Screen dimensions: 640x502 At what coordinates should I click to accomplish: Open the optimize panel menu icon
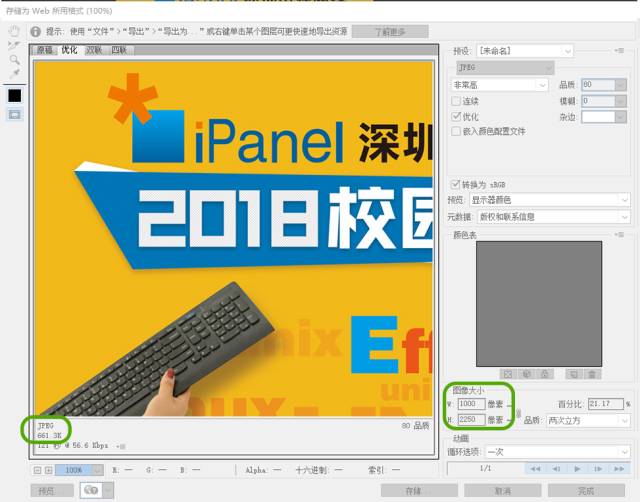click(x=619, y=51)
